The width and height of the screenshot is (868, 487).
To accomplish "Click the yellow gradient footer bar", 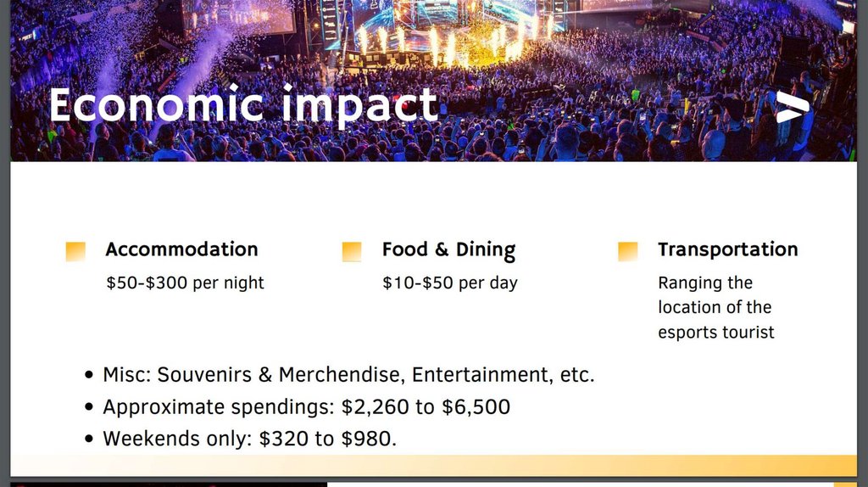I will [x=593, y=465].
